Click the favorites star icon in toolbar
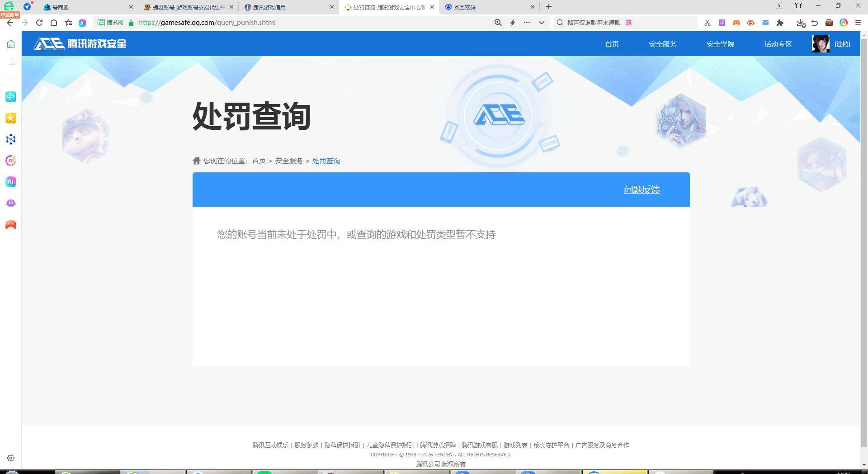Viewport: 868px width, 474px height. (68, 23)
